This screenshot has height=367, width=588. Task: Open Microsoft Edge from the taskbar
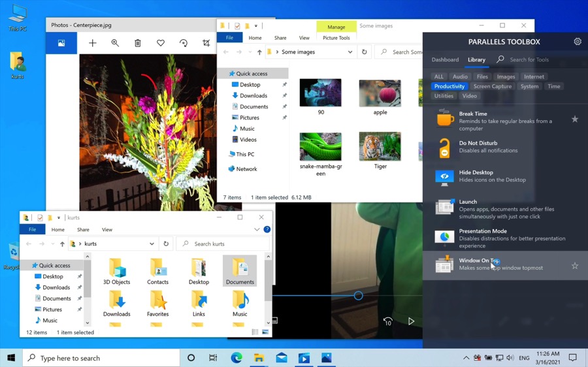pos(237,358)
